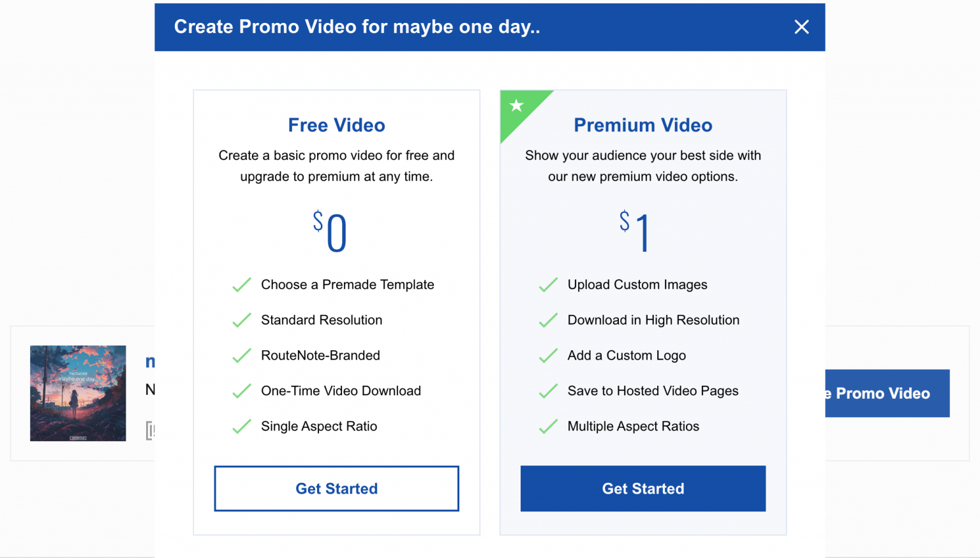Click the checkmark beside Upload Custom Images

(548, 284)
